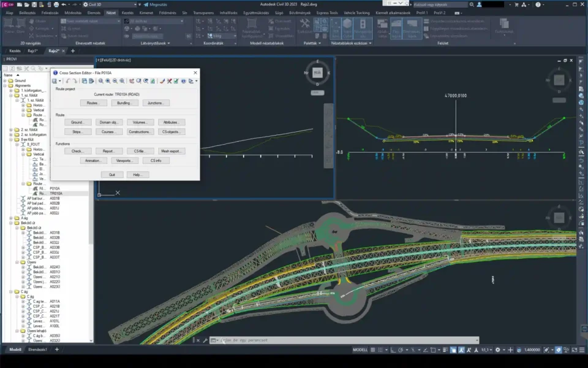This screenshot has width=588, height=368.
Task: Click the Routes... button
Action: [93, 103]
